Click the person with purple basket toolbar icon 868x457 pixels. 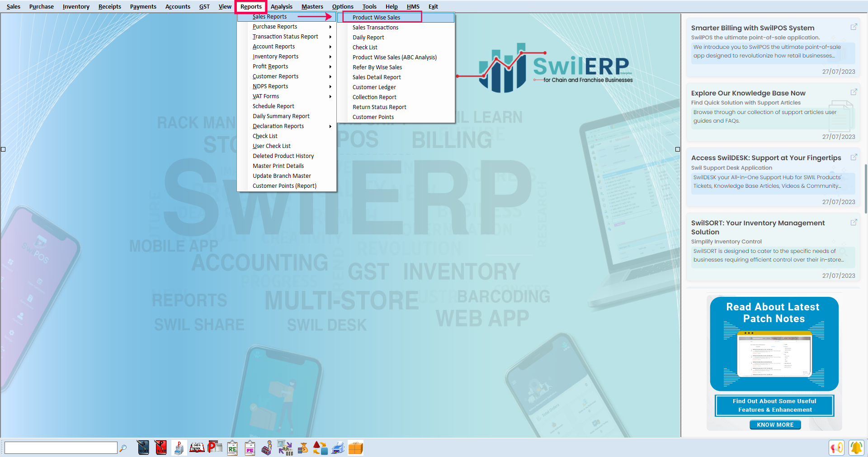tap(267, 447)
